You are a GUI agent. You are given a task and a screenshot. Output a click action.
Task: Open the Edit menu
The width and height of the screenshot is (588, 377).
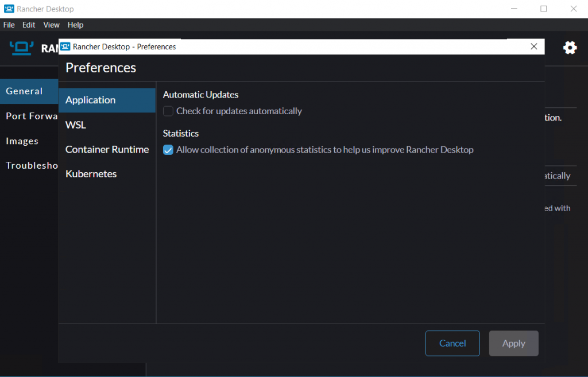29,25
